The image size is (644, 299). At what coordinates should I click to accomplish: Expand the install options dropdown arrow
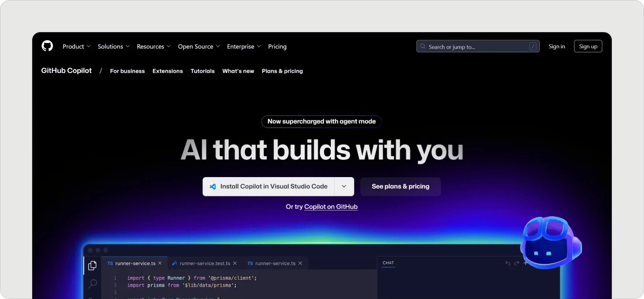344,187
